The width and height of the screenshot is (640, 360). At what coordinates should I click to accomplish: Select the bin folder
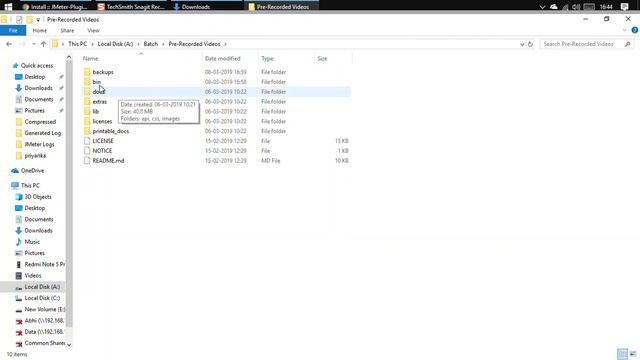[x=96, y=82]
